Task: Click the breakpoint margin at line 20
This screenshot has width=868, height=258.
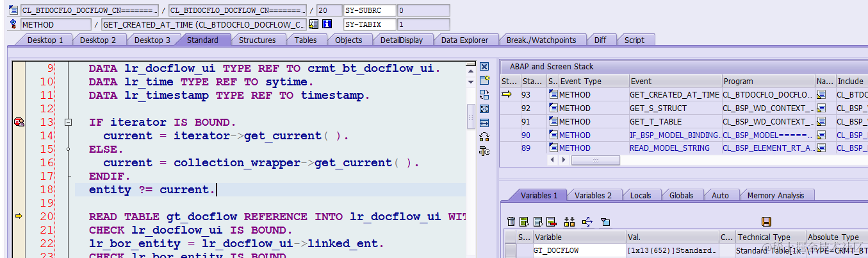Action: pos(19,216)
